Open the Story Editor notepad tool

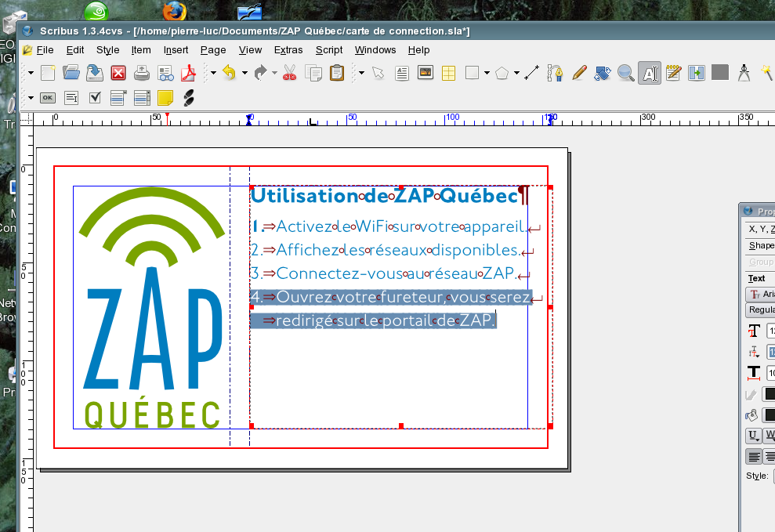coord(673,73)
